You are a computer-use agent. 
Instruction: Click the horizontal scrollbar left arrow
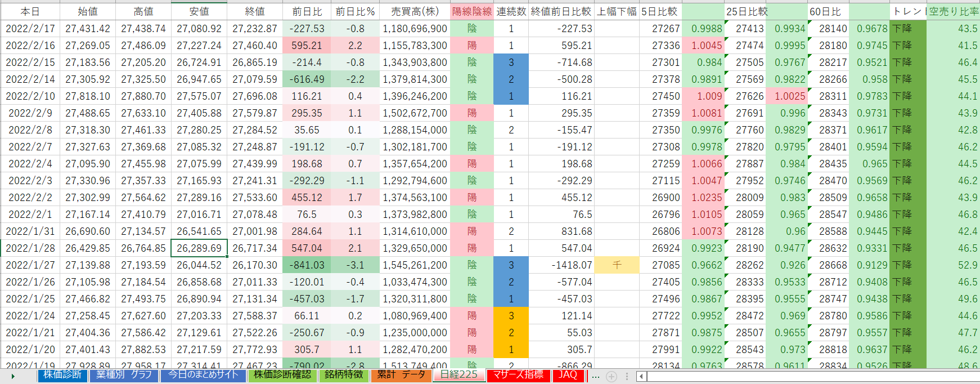(641, 376)
